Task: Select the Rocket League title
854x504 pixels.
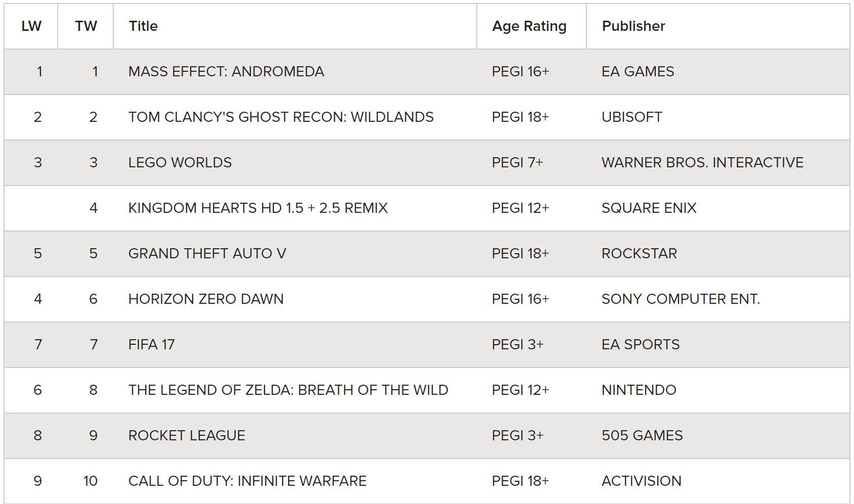Action: (x=187, y=436)
